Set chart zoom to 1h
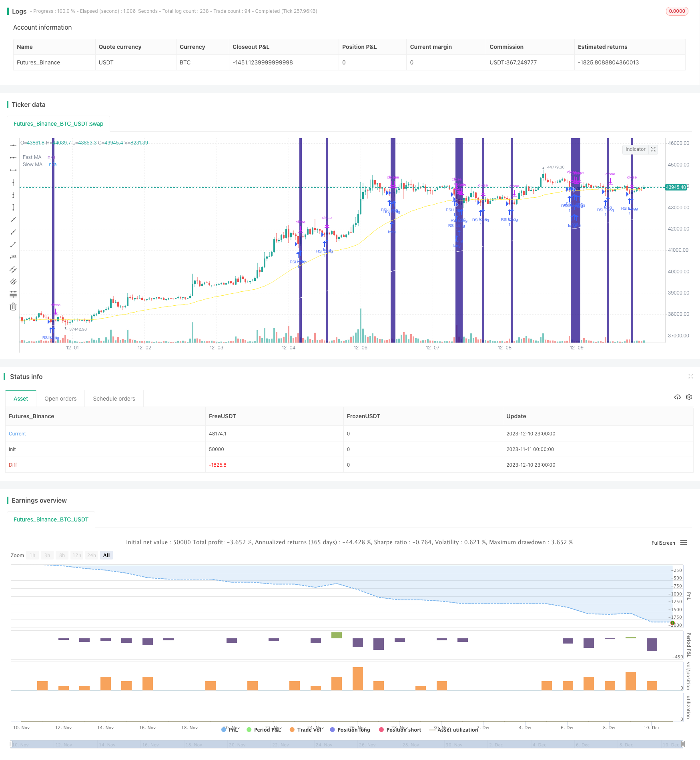 coord(32,555)
